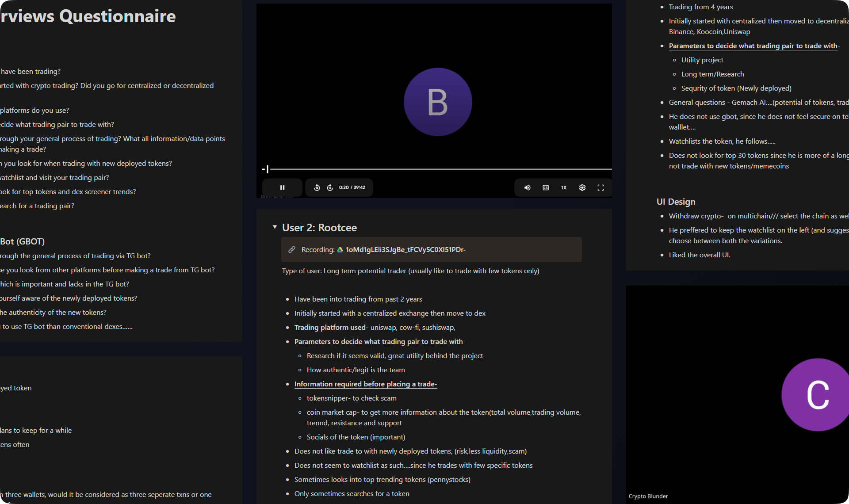Screen dimensions: 849x504
Task: Toggle closed captions on video
Action: [546, 187]
